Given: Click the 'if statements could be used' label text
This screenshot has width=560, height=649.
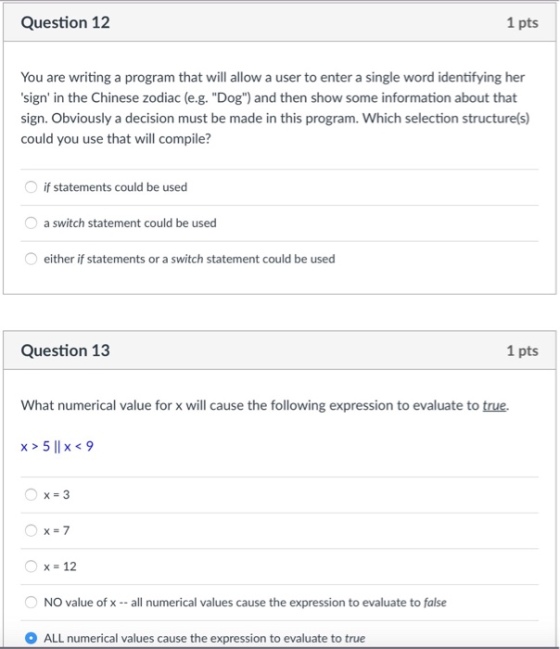Looking at the screenshot, I should (x=115, y=187).
